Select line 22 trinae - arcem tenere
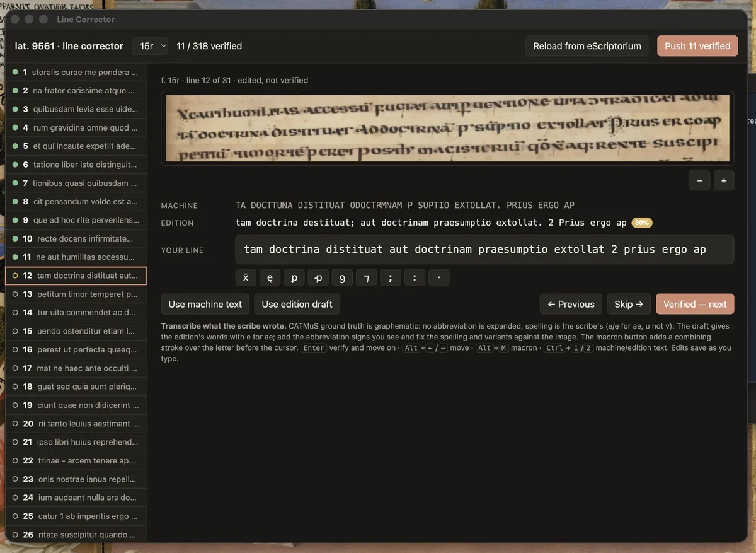 (x=76, y=460)
